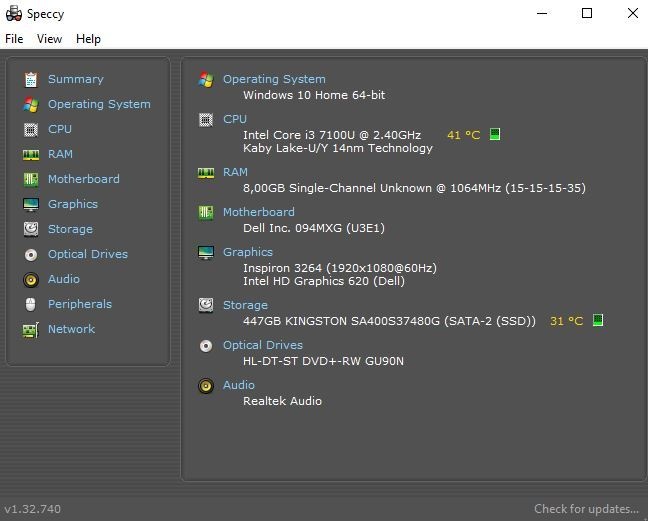Open the Operating System heading link

click(x=274, y=79)
